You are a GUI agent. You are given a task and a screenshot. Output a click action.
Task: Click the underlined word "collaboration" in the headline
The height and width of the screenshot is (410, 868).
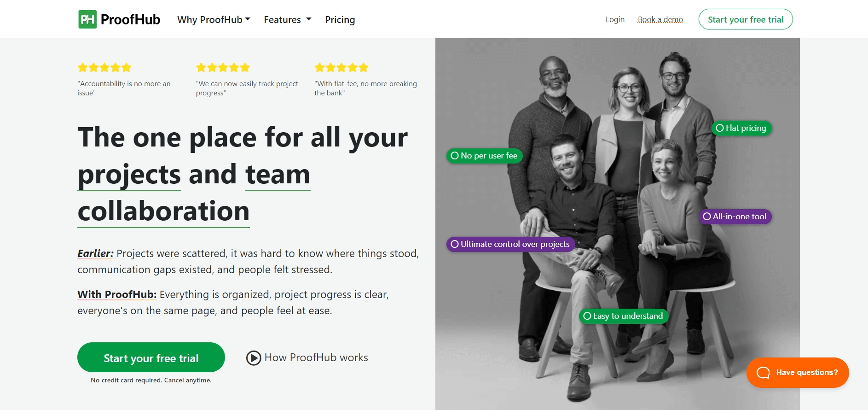(x=163, y=211)
